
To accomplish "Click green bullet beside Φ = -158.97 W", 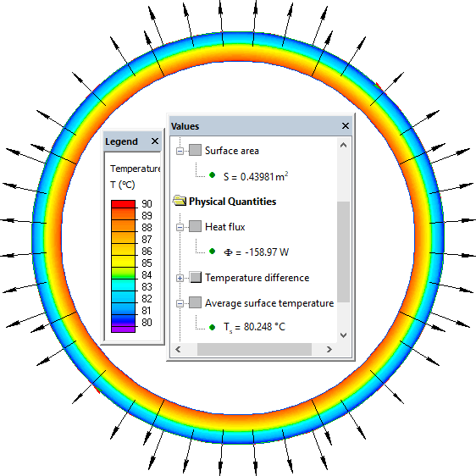I will [213, 251].
